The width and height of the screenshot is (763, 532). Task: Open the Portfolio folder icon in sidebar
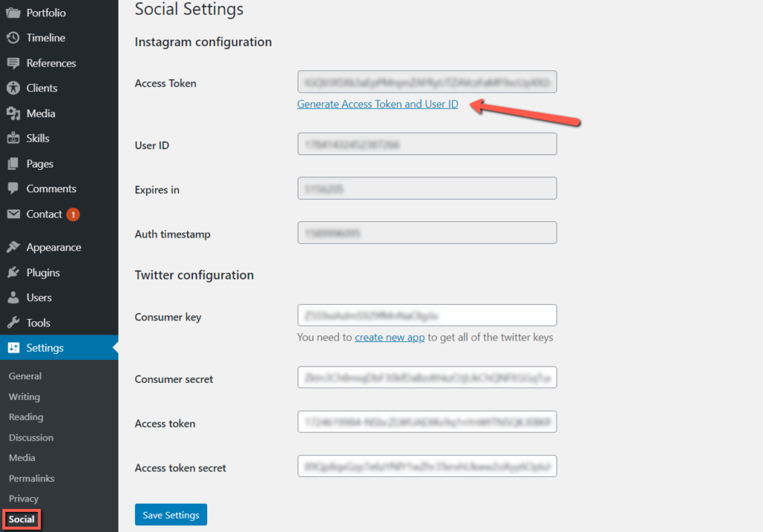(13, 13)
